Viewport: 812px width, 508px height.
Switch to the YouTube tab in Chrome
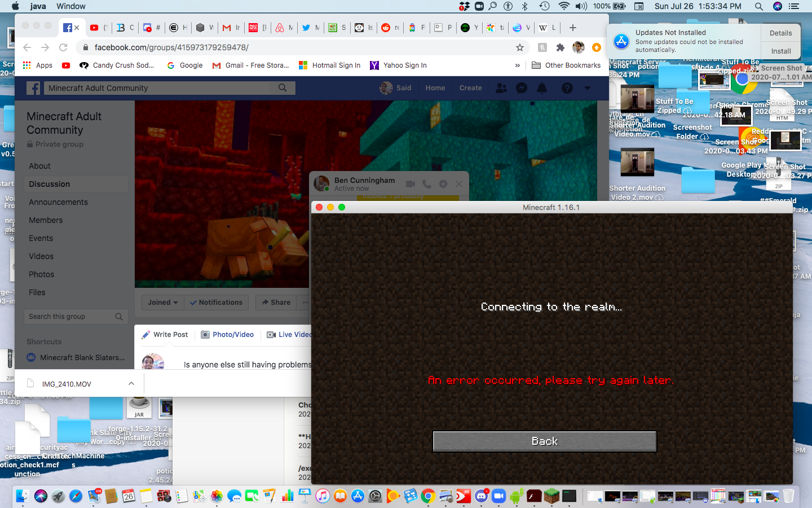pyautogui.click(x=97, y=27)
